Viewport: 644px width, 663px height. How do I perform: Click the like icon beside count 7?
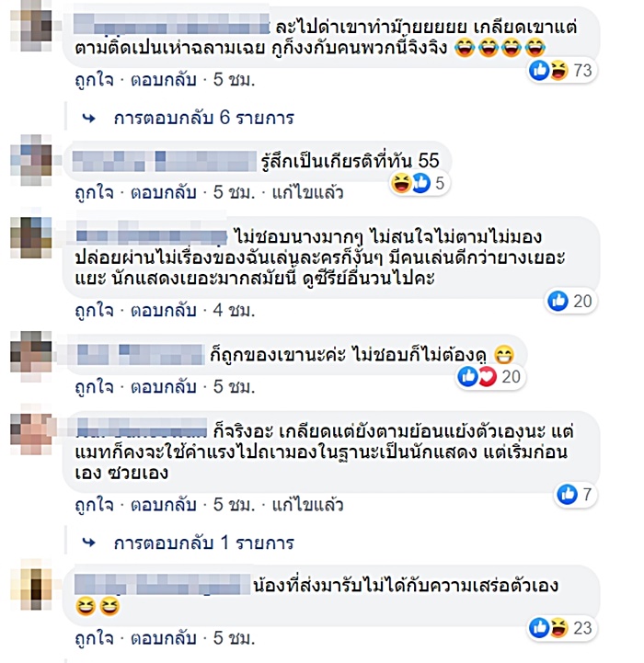567,495
